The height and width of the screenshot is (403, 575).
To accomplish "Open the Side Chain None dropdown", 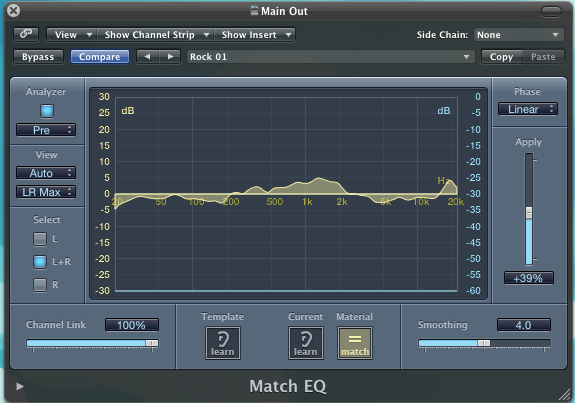I will tap(519, 35).
